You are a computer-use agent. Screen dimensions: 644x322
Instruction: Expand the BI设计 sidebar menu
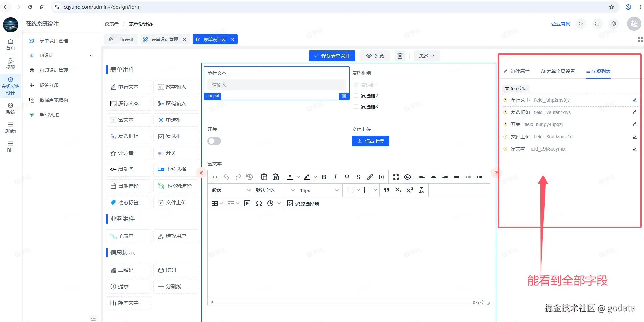62,55
